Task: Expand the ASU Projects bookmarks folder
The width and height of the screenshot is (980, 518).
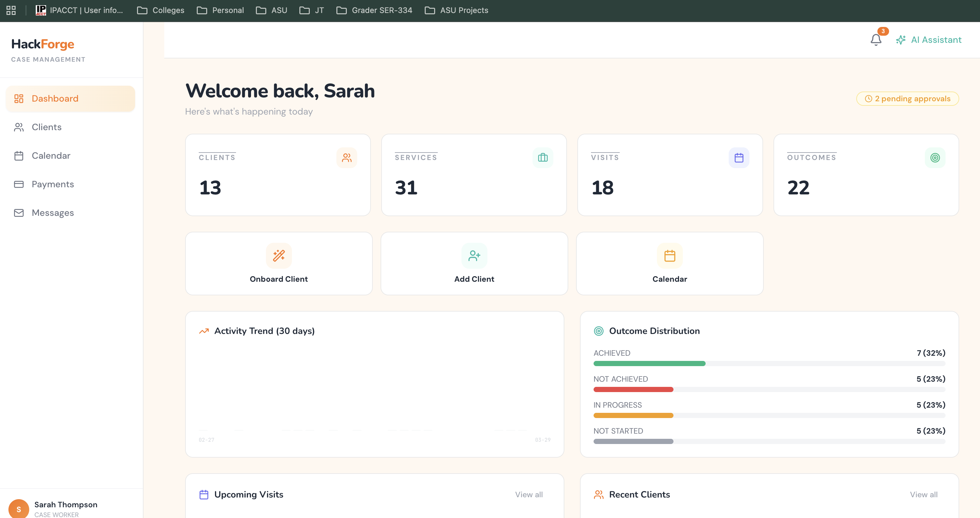Action: 457,10
